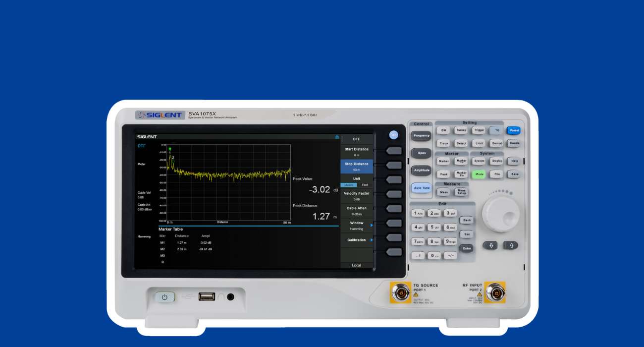Click the USB port on front panel
This screenshot has height=347, width=644.
[x=207, y=296]
